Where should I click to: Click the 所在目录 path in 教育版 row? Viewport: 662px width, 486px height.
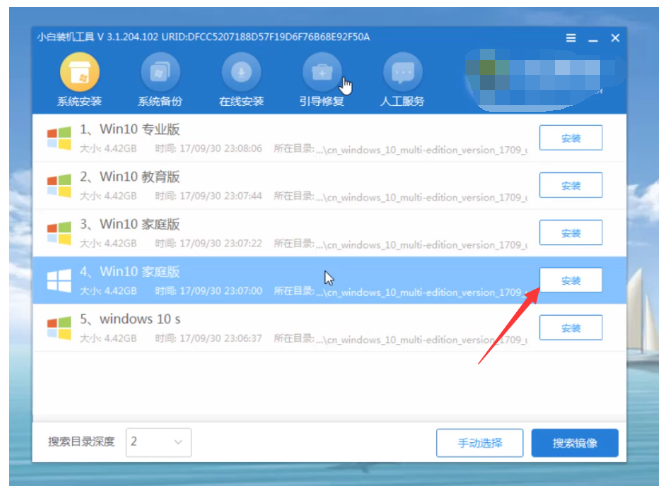[400, 196]
